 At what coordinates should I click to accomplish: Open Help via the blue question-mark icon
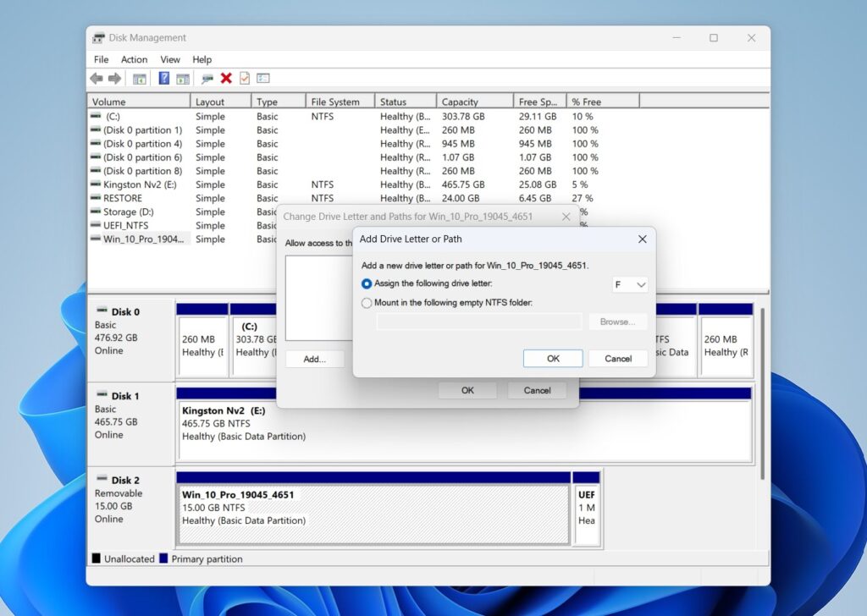tap(164, 79)
